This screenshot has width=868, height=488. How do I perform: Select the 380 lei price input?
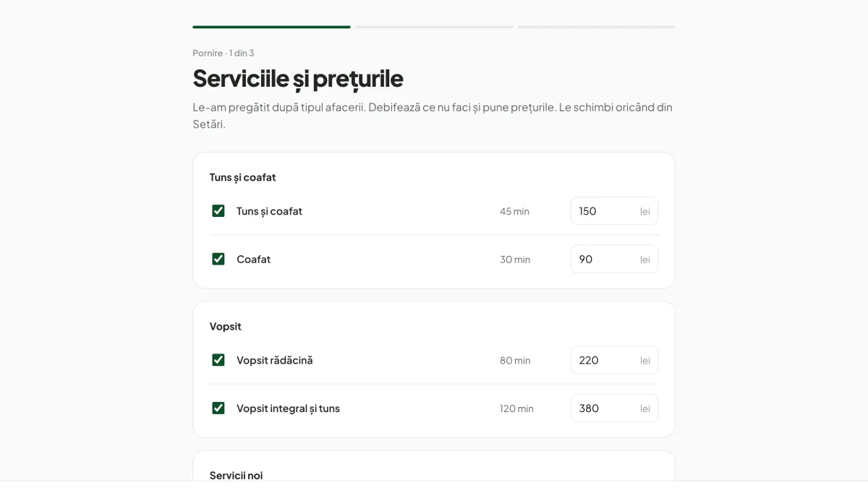point(614,408)
